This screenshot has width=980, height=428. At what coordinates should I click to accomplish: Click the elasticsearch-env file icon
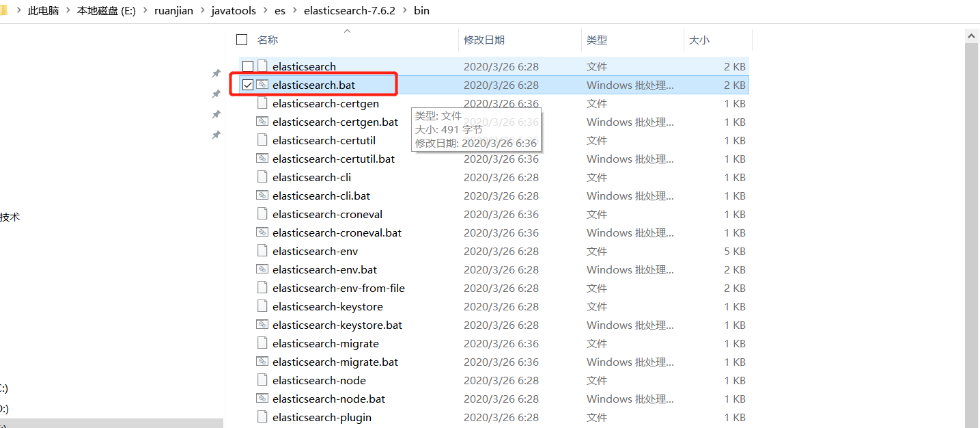pyautogui.click(x=262, y=251)
